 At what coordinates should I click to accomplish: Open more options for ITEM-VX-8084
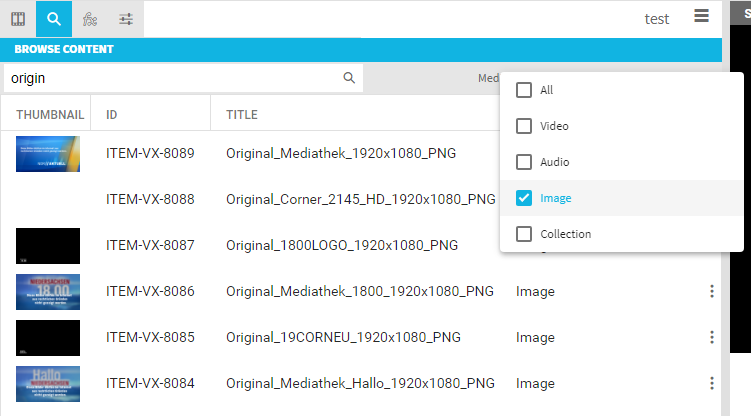(712, 383)
